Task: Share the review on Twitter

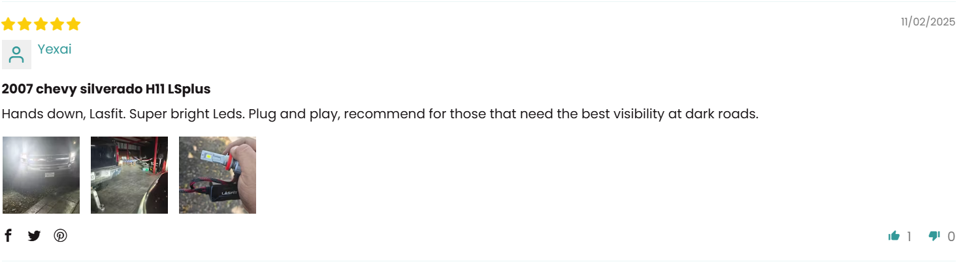Action: click(x=34, y=236)
